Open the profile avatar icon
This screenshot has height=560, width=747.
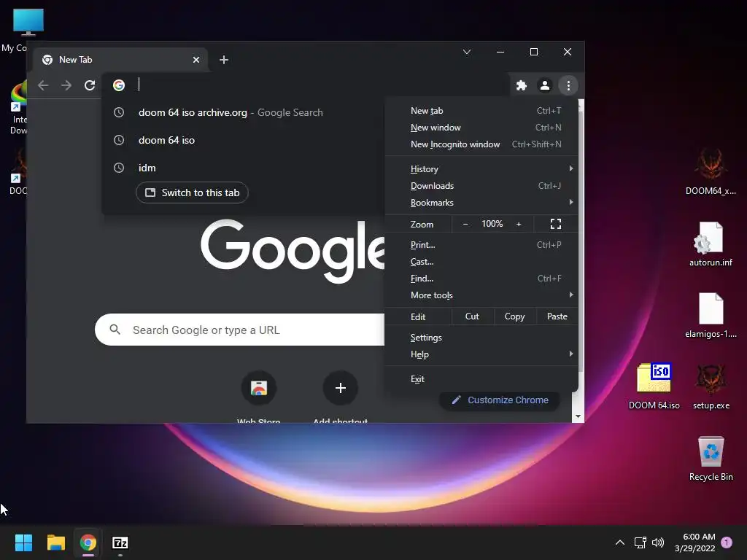(544, 85)
